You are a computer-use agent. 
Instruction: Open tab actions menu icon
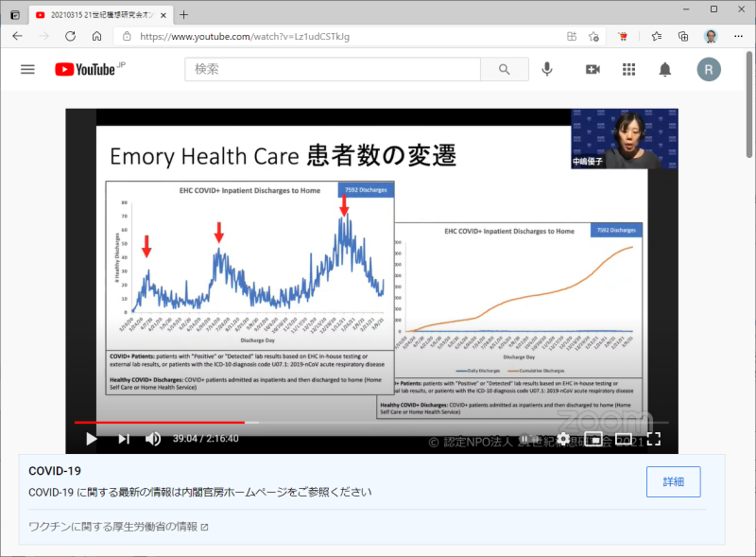[x=15, y=15]
